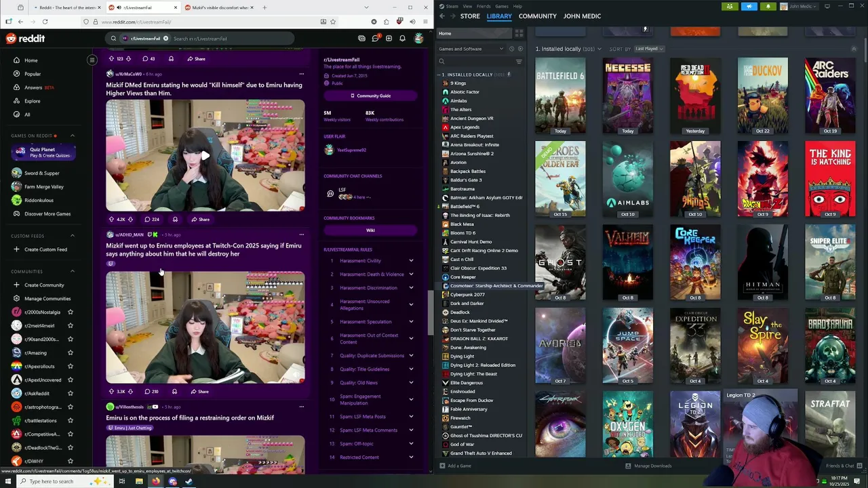Open Steam Friends menu

484,6
